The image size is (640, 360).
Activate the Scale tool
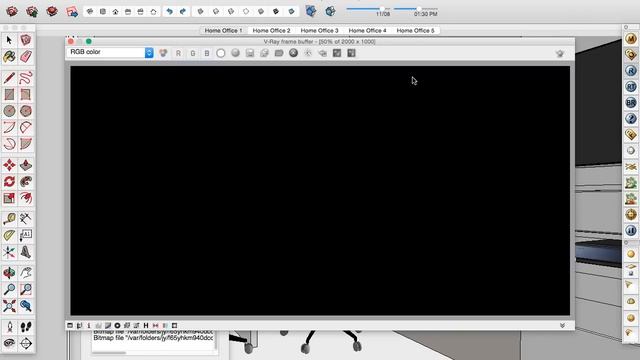point(9,198)
